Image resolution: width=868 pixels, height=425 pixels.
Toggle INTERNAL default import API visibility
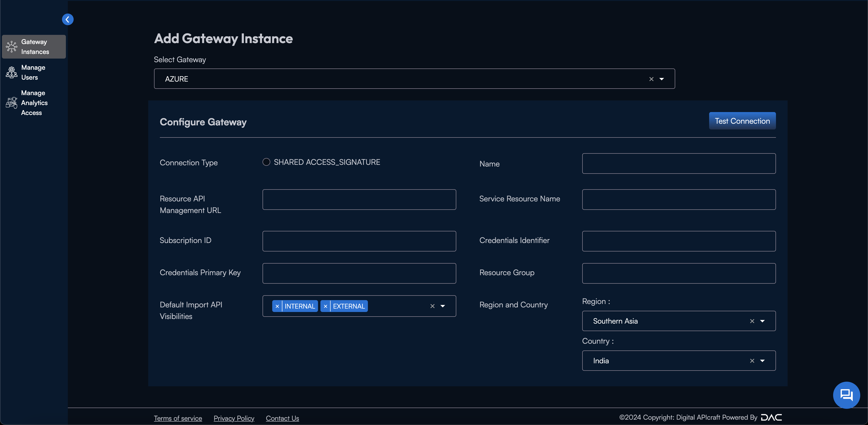278,306
